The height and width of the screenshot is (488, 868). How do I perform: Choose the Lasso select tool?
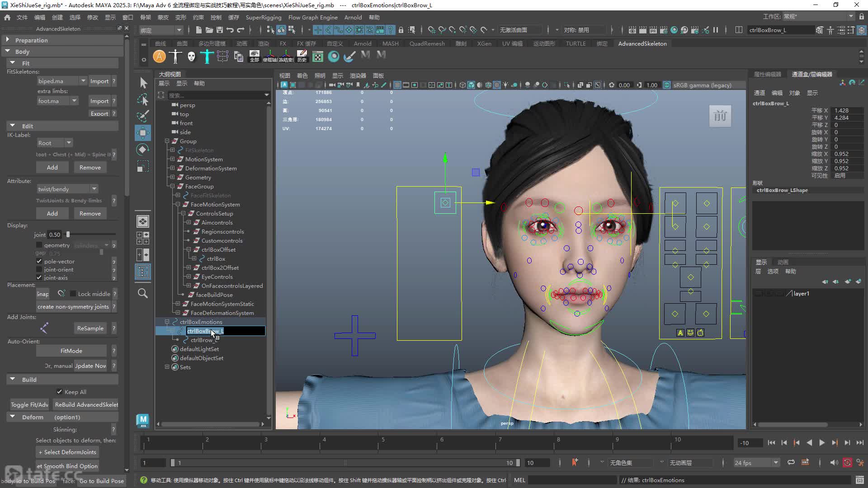143,100
